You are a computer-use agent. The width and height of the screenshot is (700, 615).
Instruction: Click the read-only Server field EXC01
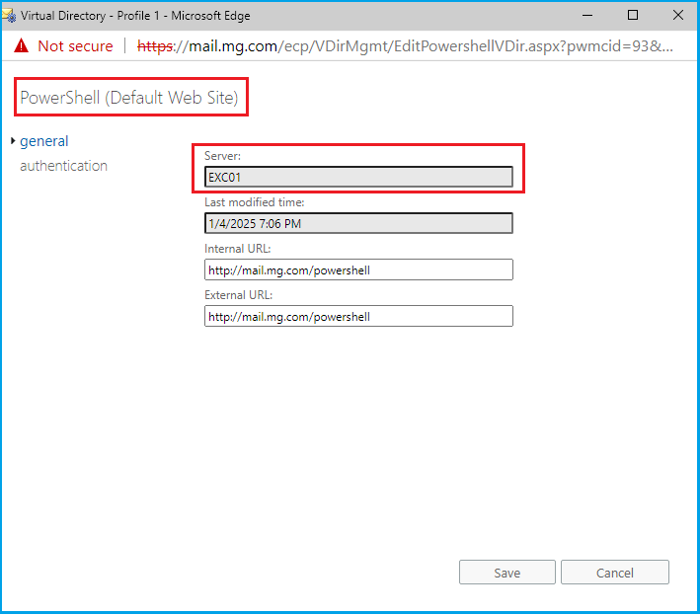[358, 177]
